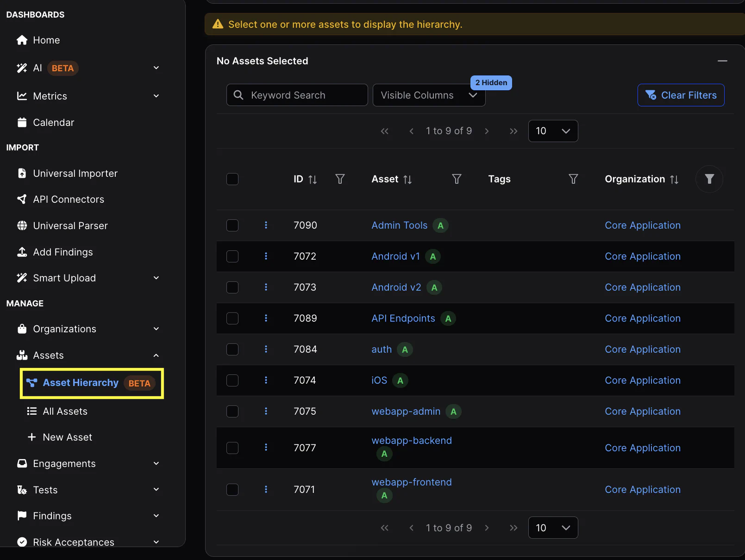The image size is (745, 560).
Task: Open the top page size dropdown showing 10
Action: (553, 131)
